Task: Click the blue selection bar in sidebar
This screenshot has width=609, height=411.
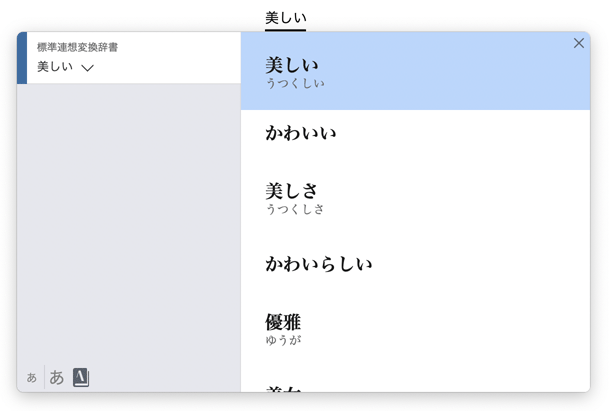Action: (22, 58)
